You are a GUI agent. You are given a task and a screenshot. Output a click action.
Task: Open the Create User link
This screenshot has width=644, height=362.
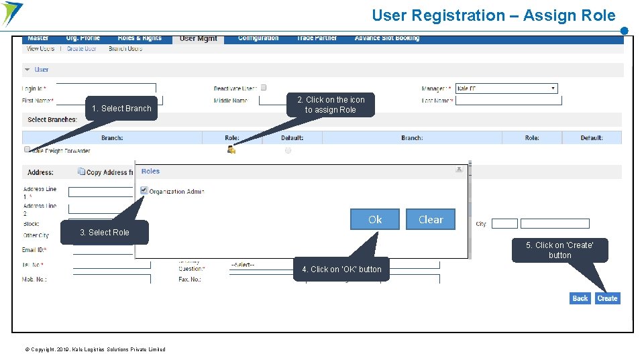[x=81, y=48]
